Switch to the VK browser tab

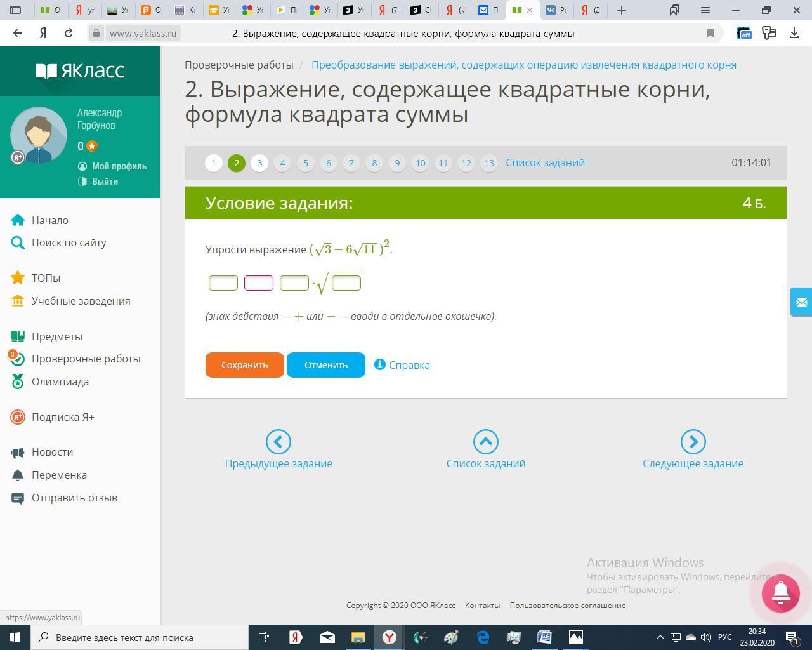556,10
